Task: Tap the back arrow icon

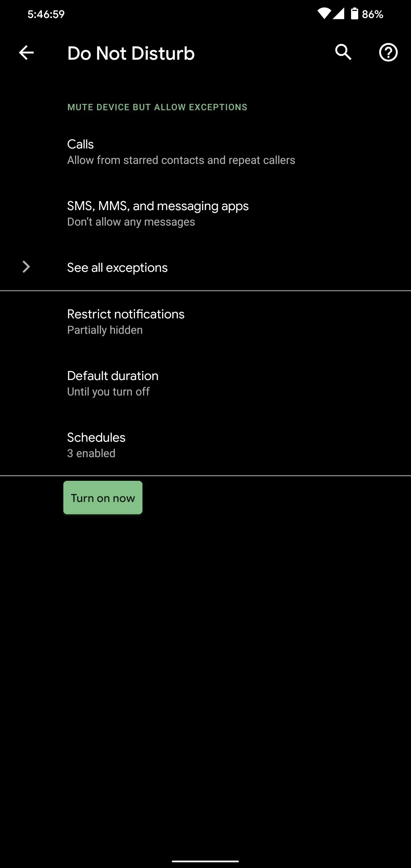Action: coord(26,53)
